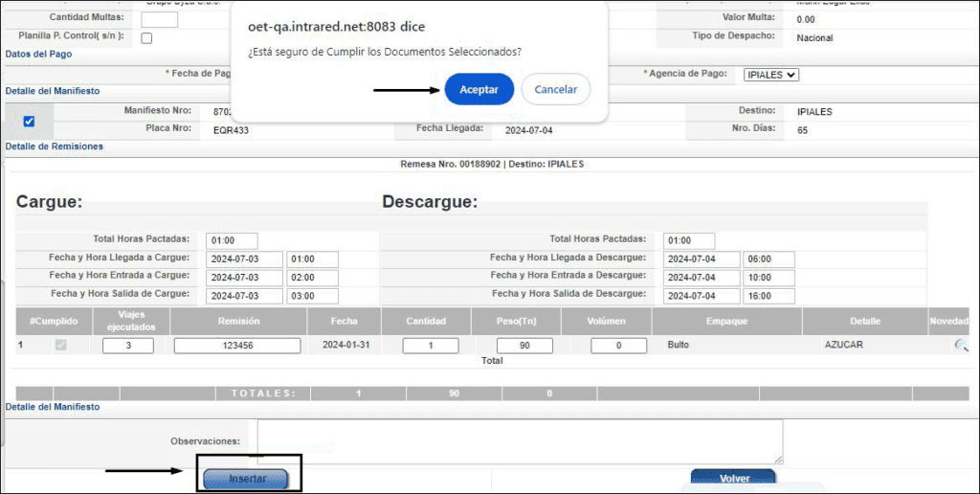
Task: Click the Insertar button
Action: click(245, 479)
